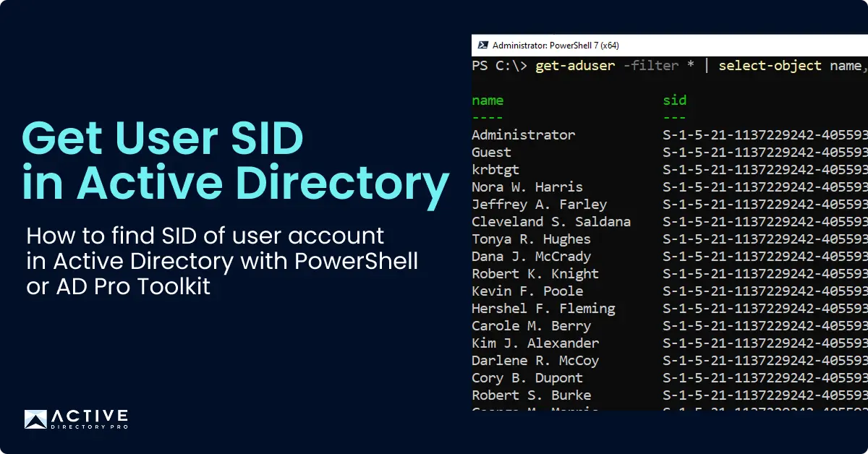Select the Tonya R. Hughes name
Viewport: 868px width, 454px height.
tap(531, 239)
